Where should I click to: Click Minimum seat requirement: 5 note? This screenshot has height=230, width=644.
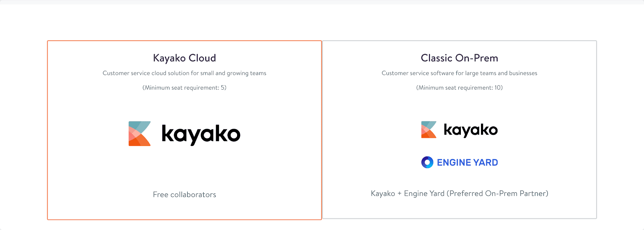184,88
